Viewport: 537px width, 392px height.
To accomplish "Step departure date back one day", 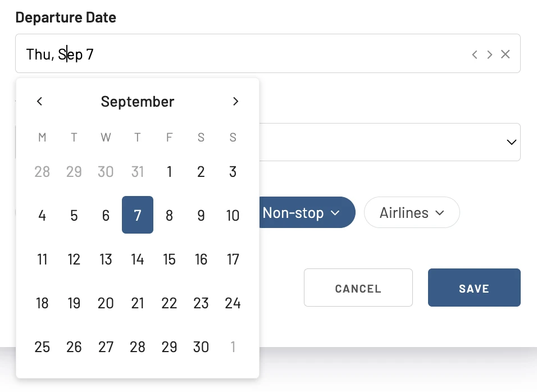I will pyautogui.click(x=475, y=54).
